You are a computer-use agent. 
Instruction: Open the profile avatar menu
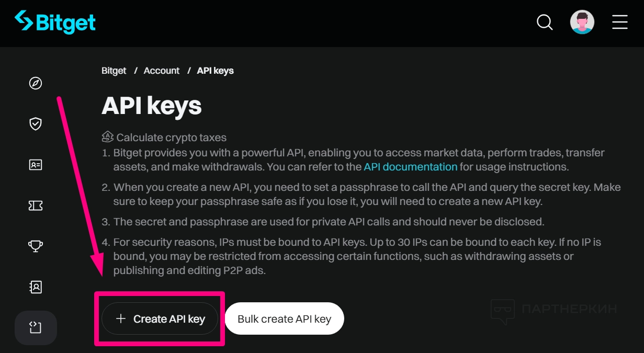point(582,22)
